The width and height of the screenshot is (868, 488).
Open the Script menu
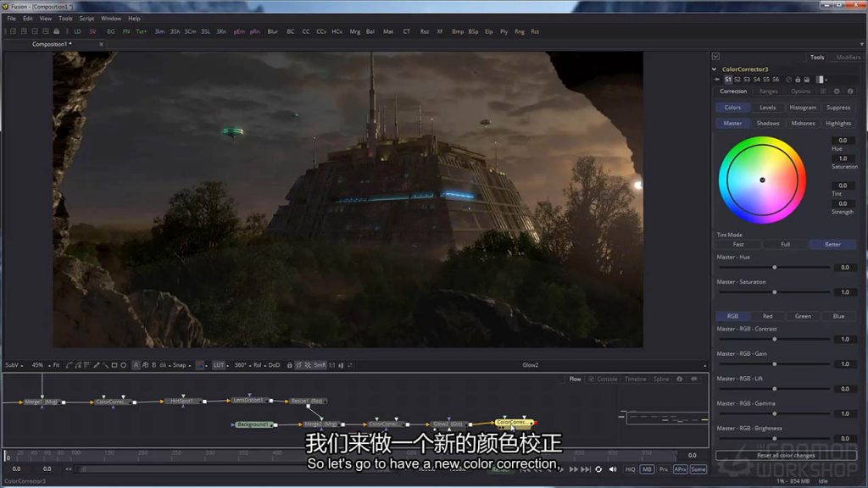point(86,19)
